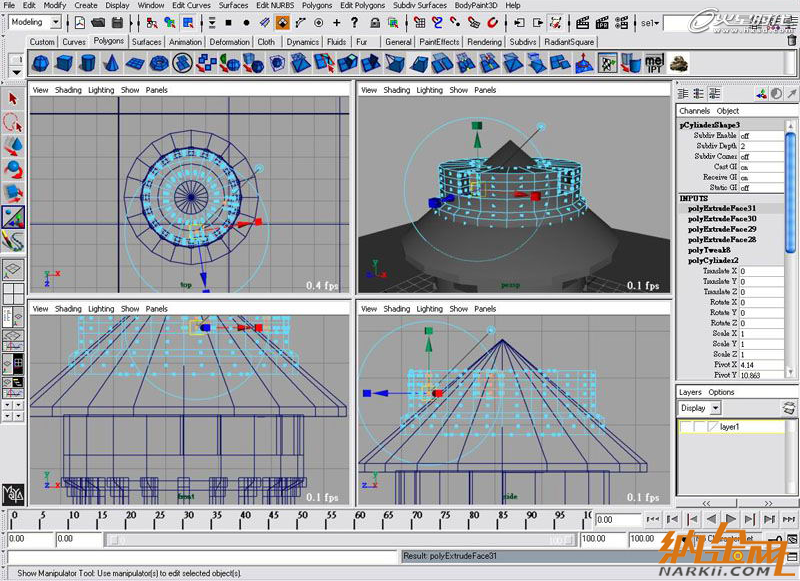800x581 pixels.
Task: Open Shading menu in top viewport
Action: coord(68,90)
